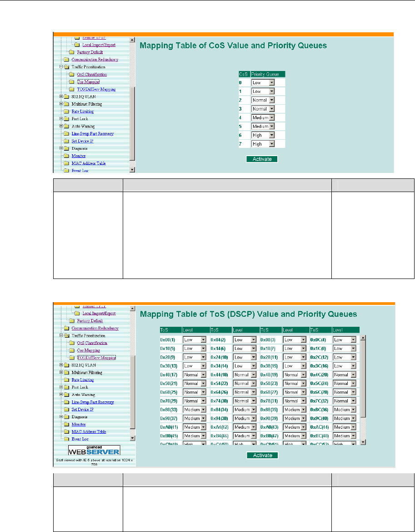Expand 802.1Q VLAN node on ToS mapping page
This screenshot has width=415, height=532.
(62, 365)
